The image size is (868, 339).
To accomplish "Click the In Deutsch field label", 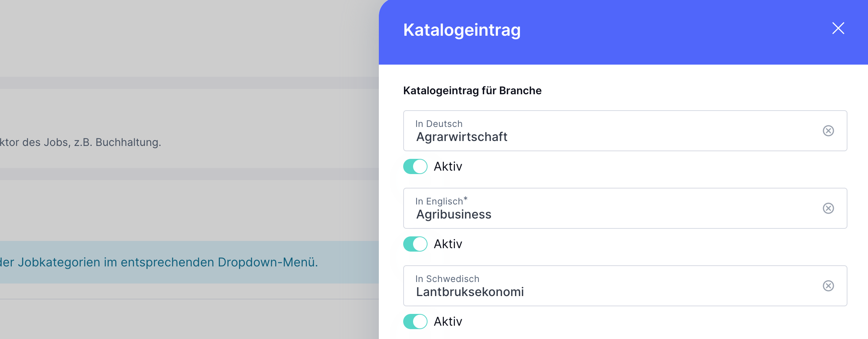I will [x=439, y=124].
